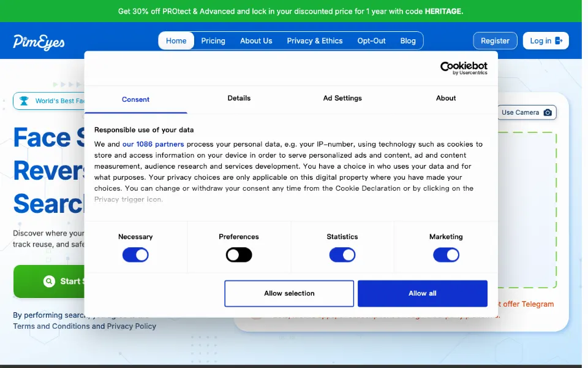Click the 'Necessary' category label
This screenshot has height=368, width=588.
[x=135, y=237]
